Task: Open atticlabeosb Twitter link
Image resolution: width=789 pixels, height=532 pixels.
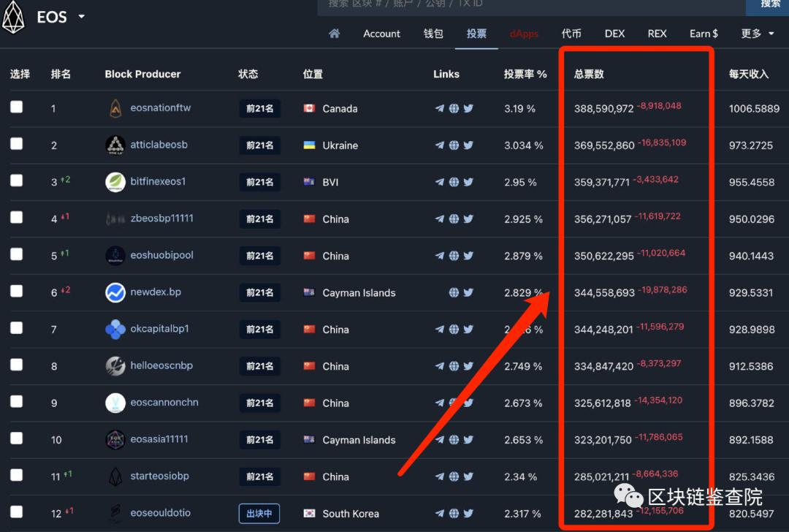Action: (x=468, y=145)
